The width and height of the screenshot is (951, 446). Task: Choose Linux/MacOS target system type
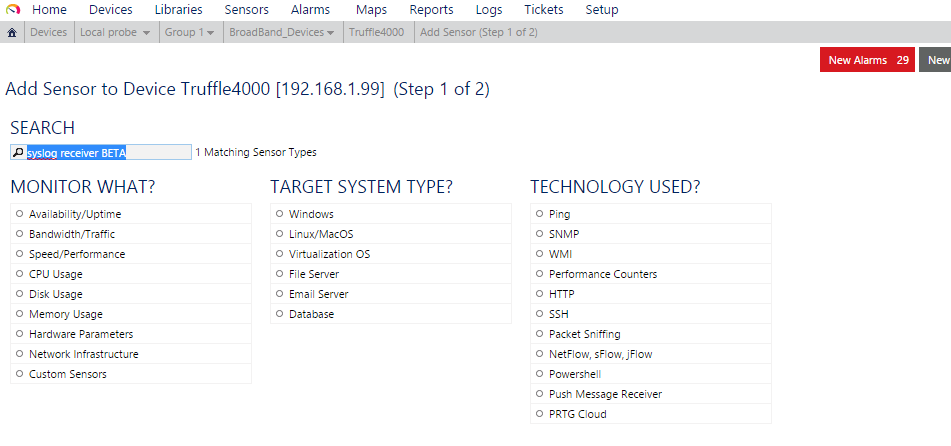pos(391,234)
